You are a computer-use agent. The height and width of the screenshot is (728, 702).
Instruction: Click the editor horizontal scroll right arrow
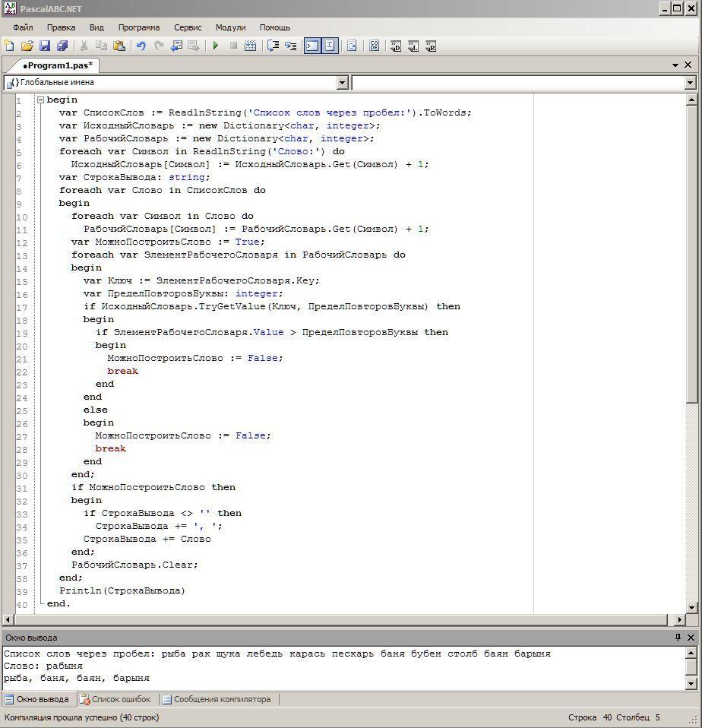679,619
